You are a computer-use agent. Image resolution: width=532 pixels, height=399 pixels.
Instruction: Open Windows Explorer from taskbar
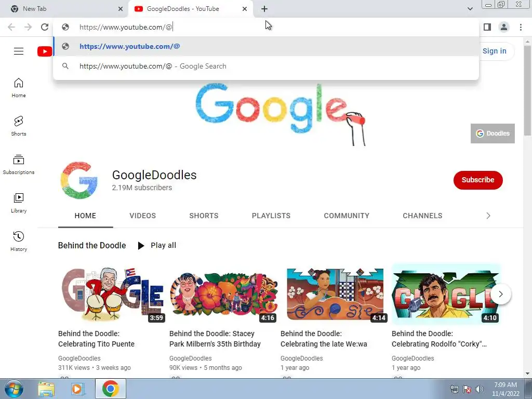point(46,389)
